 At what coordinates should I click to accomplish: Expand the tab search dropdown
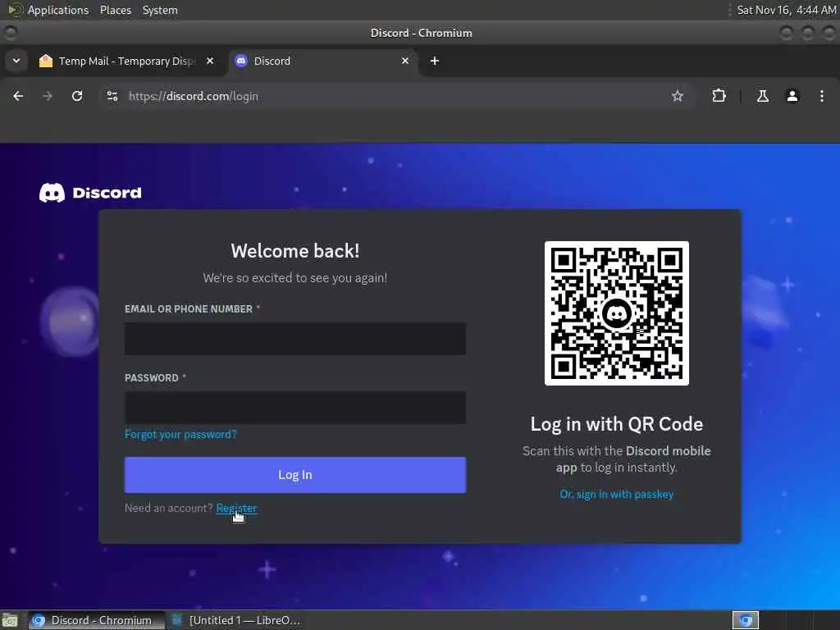point(16,61)
